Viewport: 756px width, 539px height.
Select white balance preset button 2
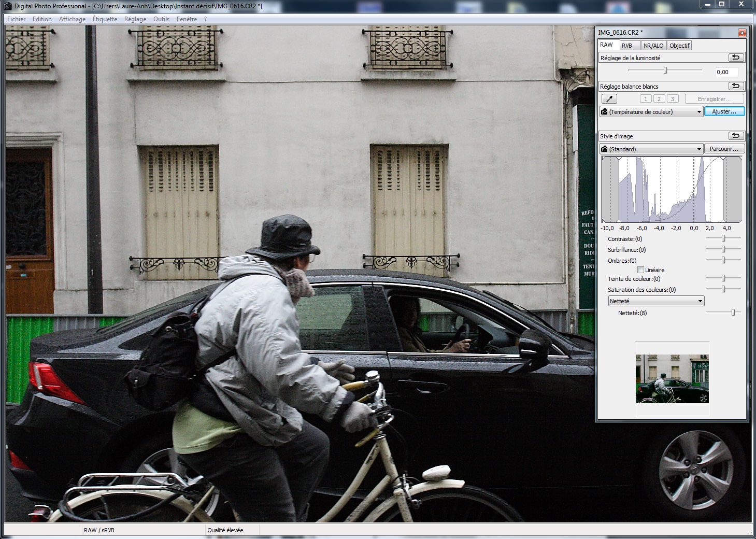659,98
